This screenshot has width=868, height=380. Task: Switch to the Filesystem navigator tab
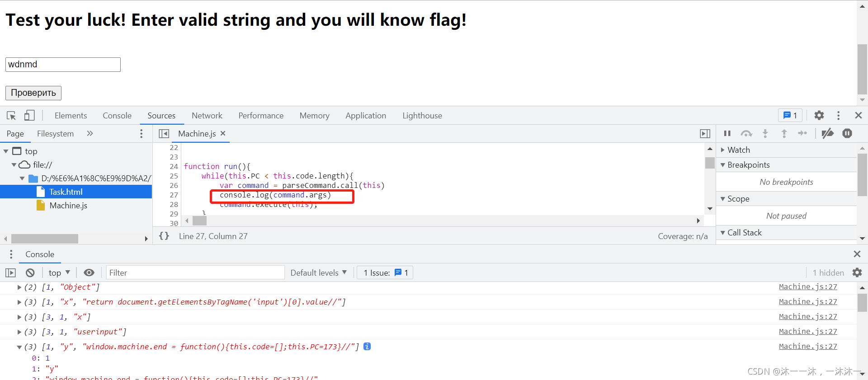coord(55,134)
